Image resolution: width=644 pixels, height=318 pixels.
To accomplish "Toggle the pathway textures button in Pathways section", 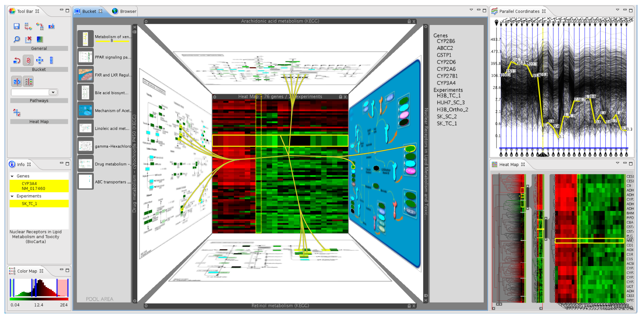I will tap(17, 82).
